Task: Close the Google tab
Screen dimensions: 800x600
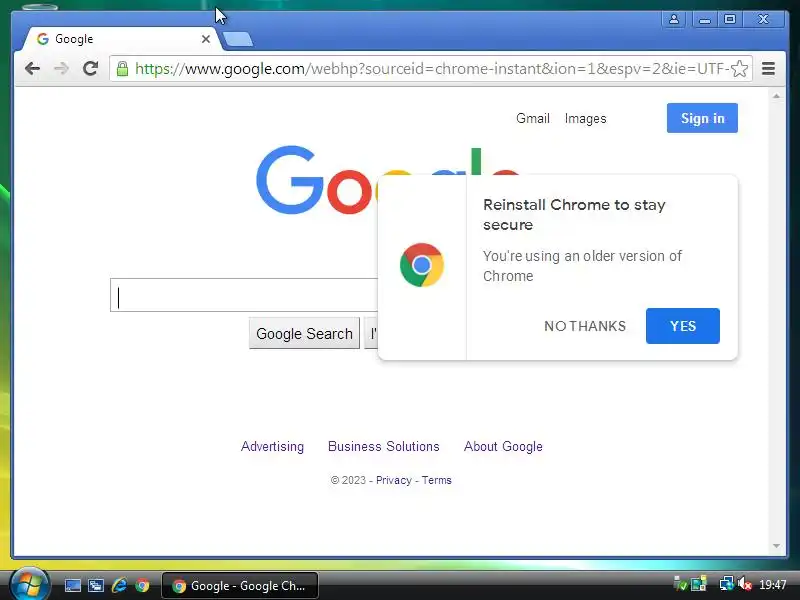Action: pos(206,39)
